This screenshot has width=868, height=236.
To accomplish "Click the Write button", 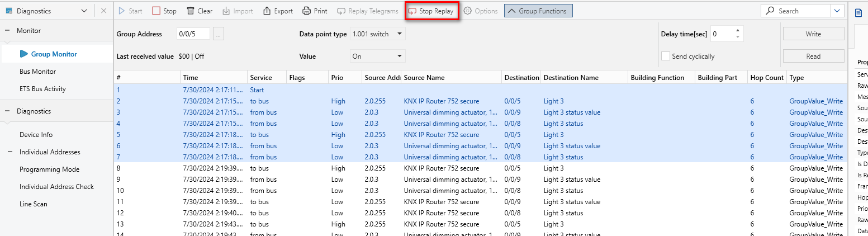I will pyautogui.click(x=813, y=34).
